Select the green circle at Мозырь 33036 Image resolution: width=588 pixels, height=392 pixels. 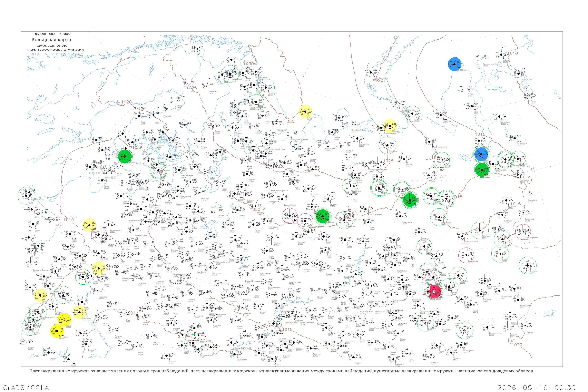83,277
